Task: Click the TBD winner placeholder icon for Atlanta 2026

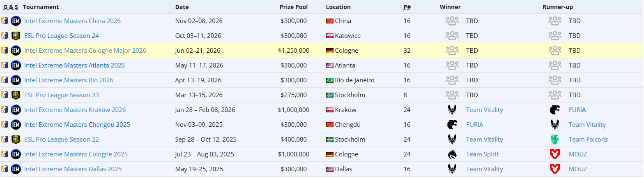Action: [452, 65]
